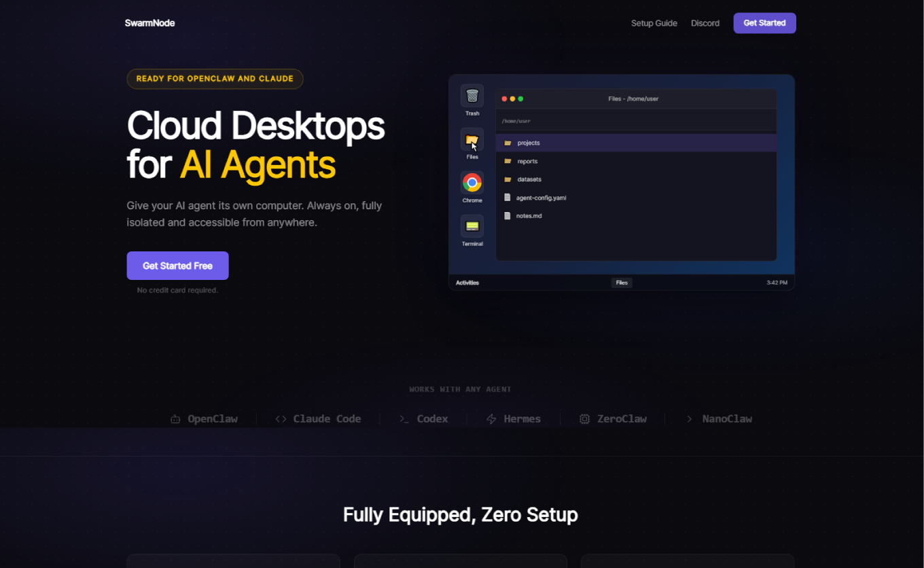Click the datasets folder icon
The image size is (924, 568).
click(x=508, y=179)
